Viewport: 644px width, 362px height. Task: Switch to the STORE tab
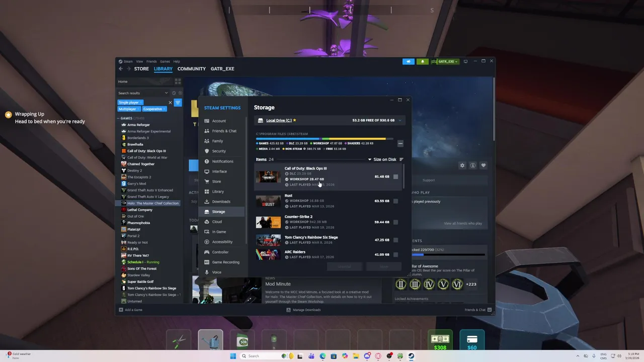(141, 69)
